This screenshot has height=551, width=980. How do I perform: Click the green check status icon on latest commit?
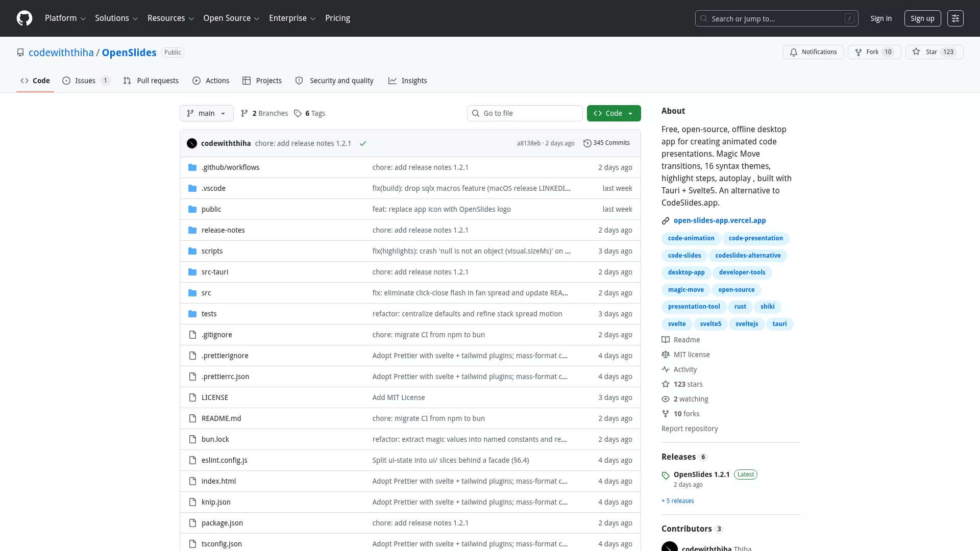(363, 143)
